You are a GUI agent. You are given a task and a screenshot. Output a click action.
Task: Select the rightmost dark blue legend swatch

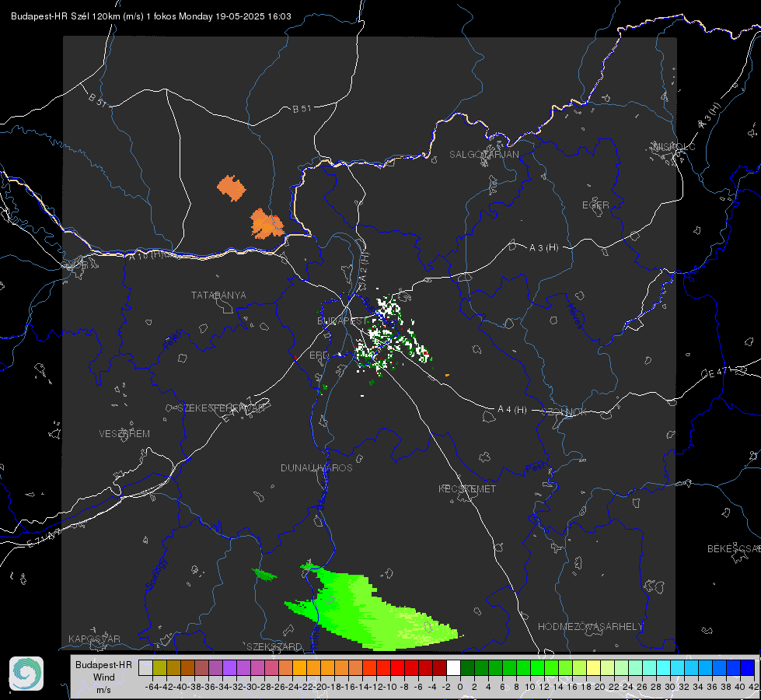pyautogui.click(x=748, y=667)
